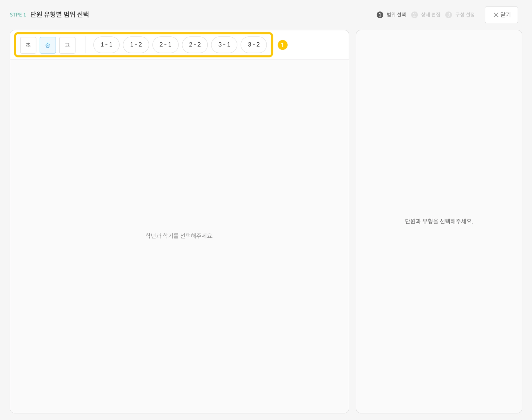Choose the 3-1 semester pill
Screen dimensions: 532x420
(x=224, y=45)
